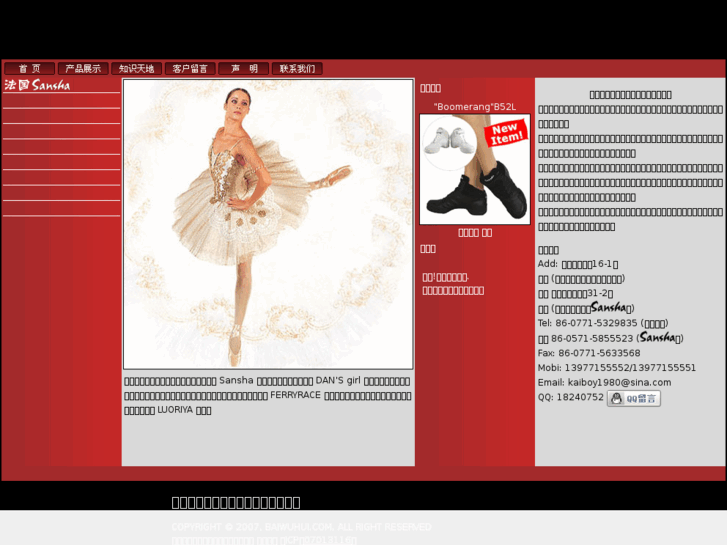Click the 联系我们 contact tab

297,69
